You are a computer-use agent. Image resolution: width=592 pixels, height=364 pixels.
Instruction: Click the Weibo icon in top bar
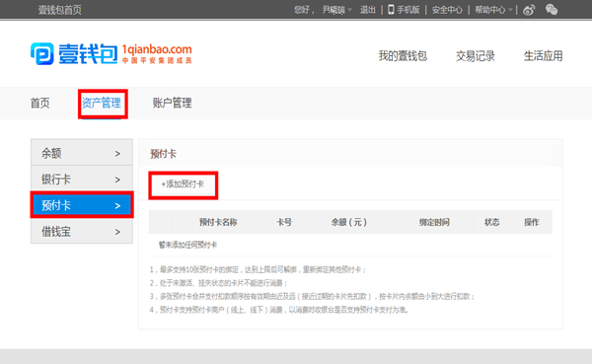pyautogui.click(x=529, y=10)
